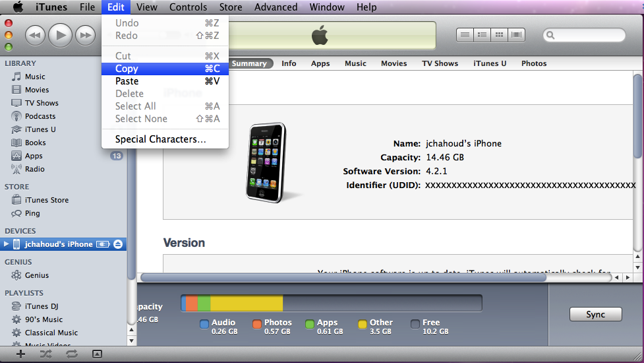This screenshot has height=363, width=644.
Task: Switch to grid view
Action: pyautogui.click(x=500, y=35)
